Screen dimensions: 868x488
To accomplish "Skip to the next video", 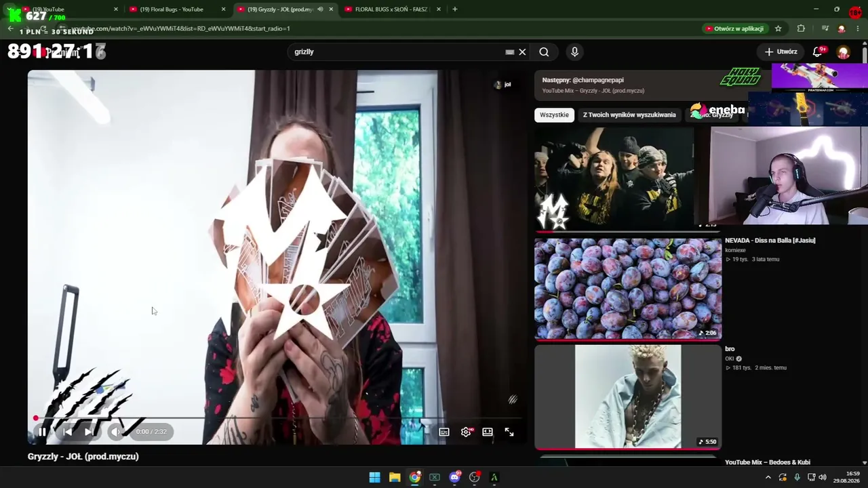I will click(89, 432).
